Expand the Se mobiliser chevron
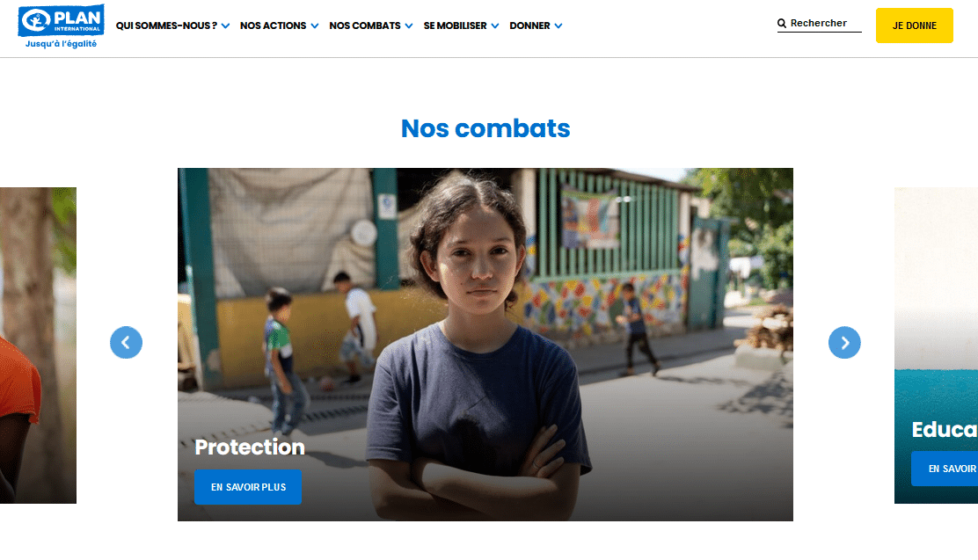The height and width of the screenshot is (560, 978). point(494,26)
